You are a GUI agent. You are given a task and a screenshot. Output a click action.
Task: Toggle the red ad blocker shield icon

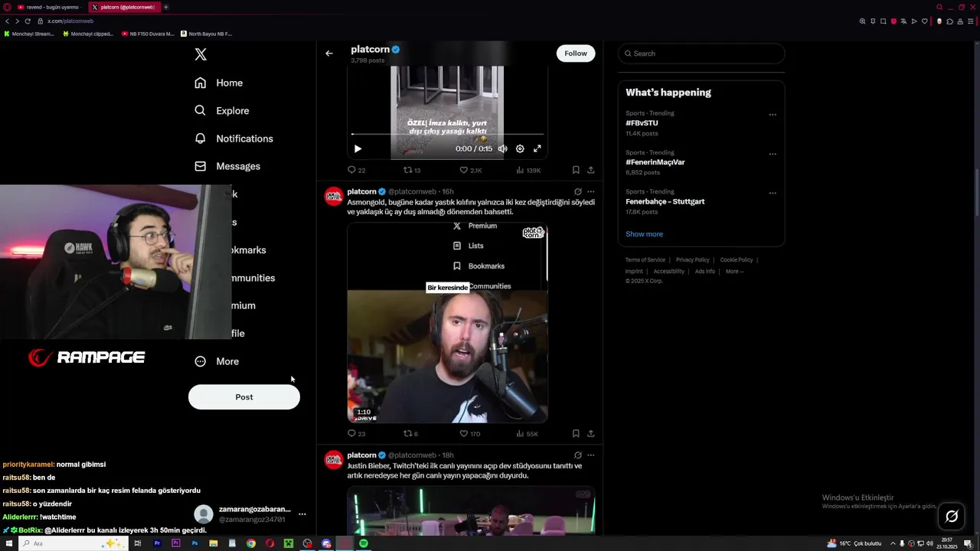[893, 21]
